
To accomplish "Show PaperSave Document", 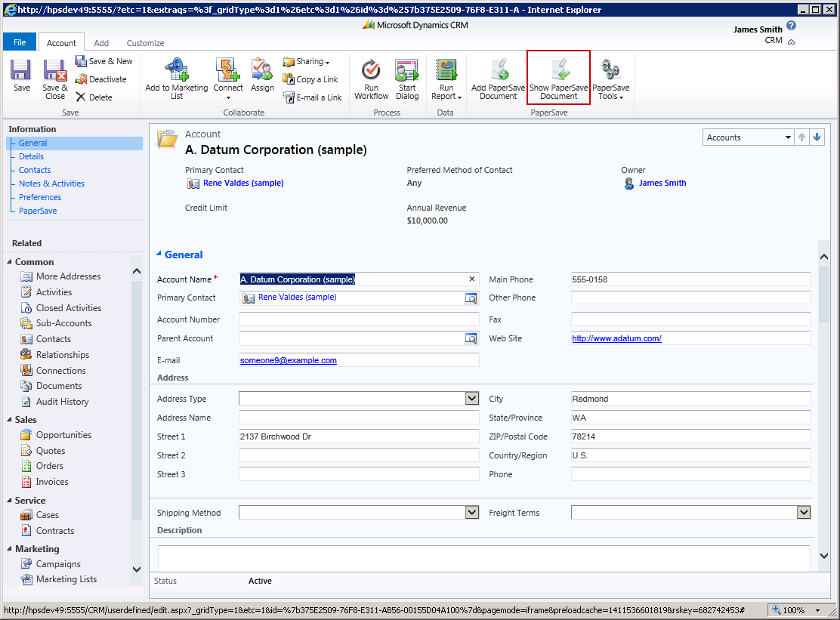I will [559, 79].
